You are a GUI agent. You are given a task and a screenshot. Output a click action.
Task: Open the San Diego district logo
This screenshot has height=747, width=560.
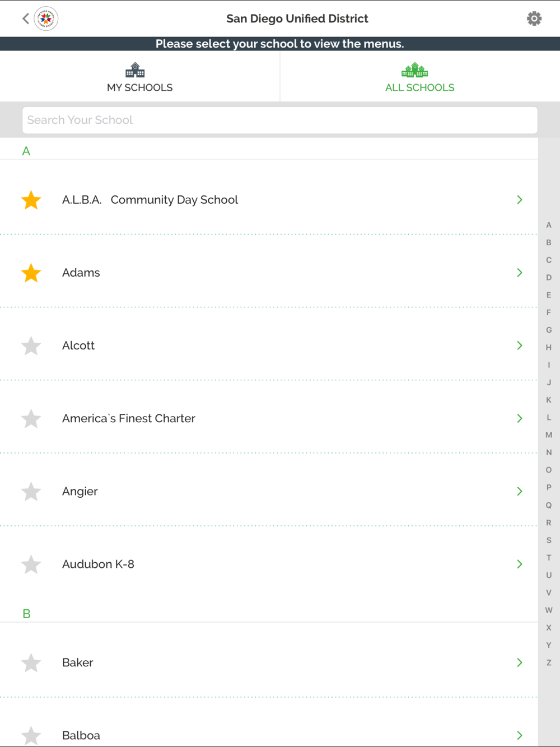point(46,18)
